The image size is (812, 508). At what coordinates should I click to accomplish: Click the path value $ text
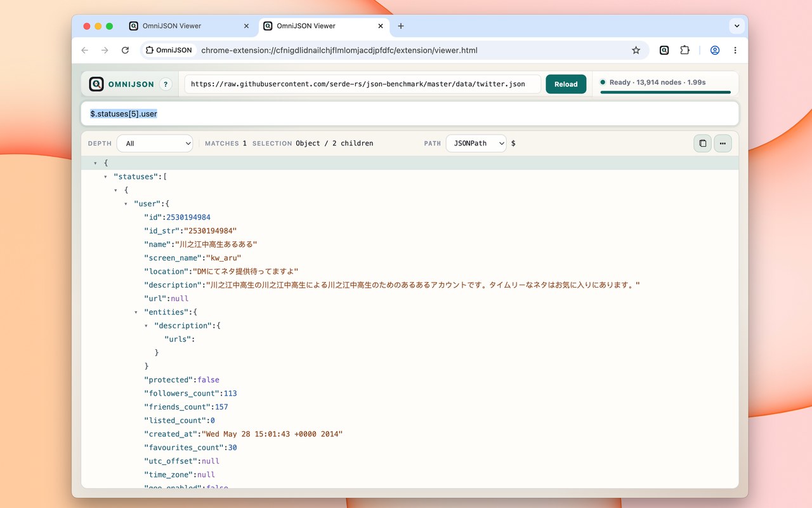coord(513,144)
